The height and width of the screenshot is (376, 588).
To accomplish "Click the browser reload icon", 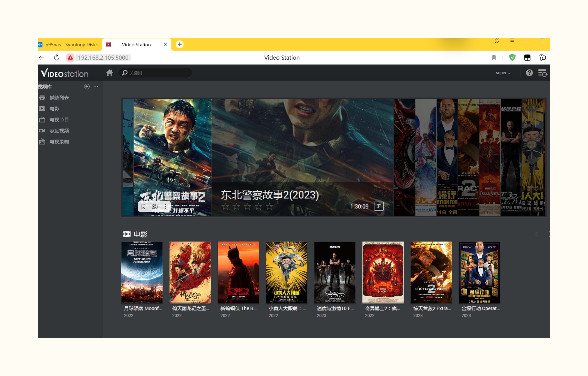I will click(x=56, y=58).
